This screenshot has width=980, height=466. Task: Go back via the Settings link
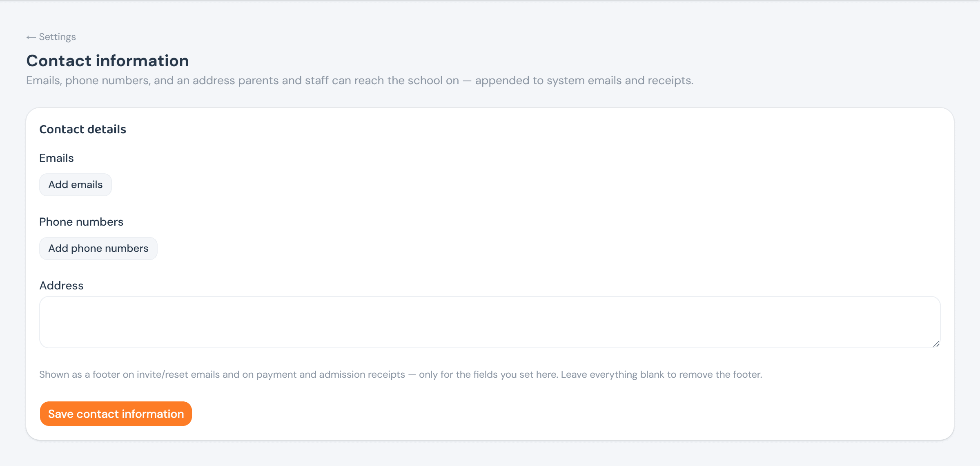(51, 37)
